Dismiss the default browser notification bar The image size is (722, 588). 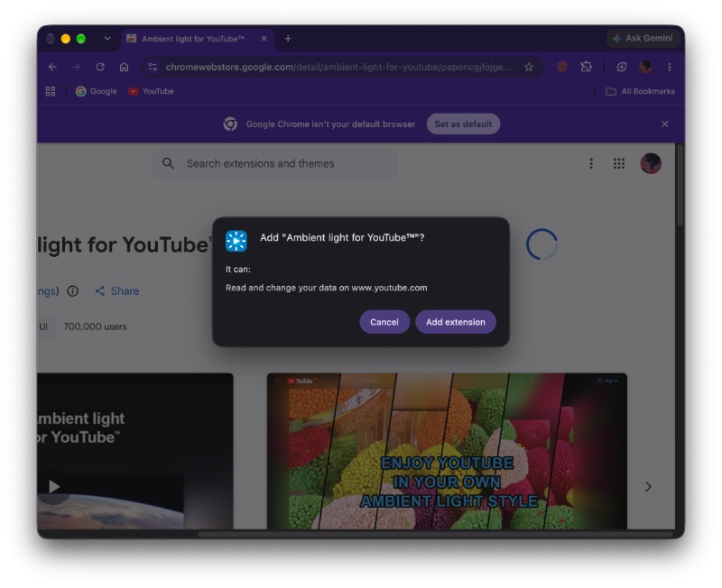[x=665, y=124]
